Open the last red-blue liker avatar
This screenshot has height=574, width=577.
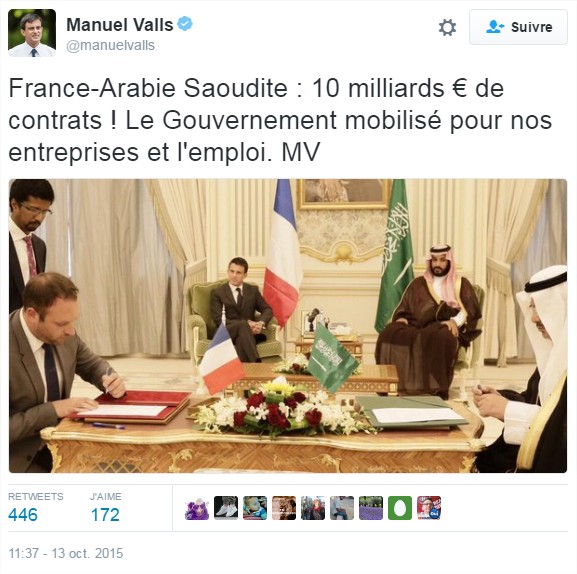click(x=429, y=508)
